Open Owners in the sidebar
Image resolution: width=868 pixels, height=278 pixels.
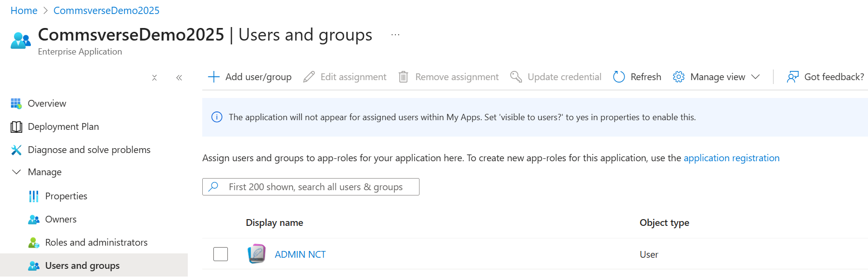tap(61, 219)
